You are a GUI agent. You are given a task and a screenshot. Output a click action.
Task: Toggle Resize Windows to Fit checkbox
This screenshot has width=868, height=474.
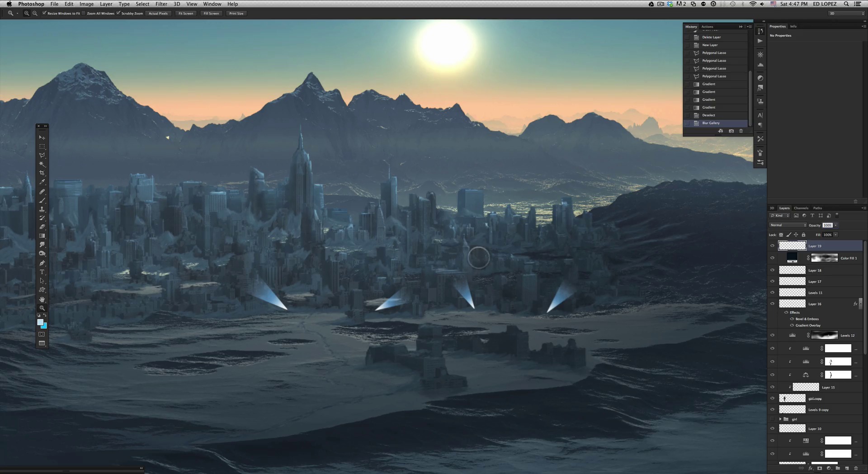[x=44, y=13]
